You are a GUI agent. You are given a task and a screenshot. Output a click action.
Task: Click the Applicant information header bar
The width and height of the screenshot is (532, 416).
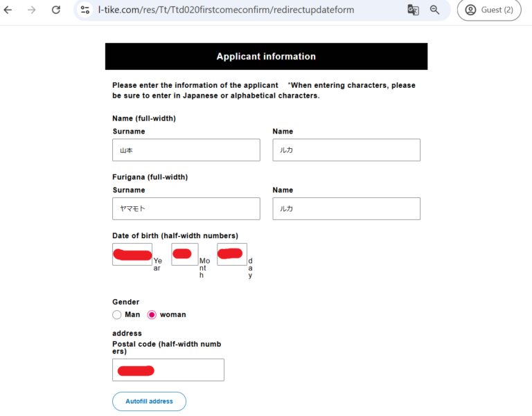266,57
